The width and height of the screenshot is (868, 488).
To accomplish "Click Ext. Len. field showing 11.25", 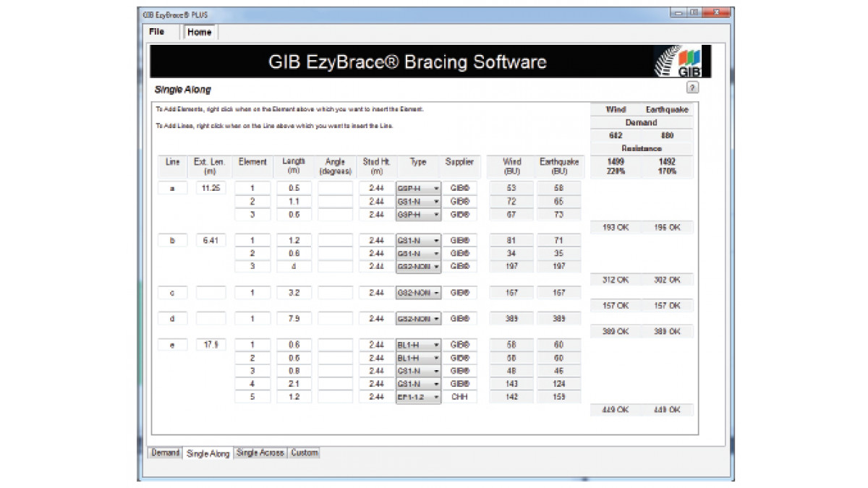I will pos(210,188).
